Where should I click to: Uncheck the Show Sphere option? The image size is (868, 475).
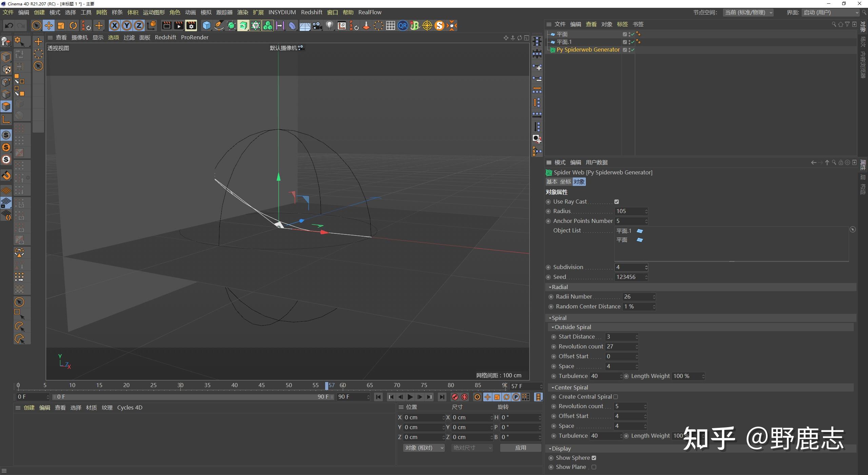click(x=594, y=458)
